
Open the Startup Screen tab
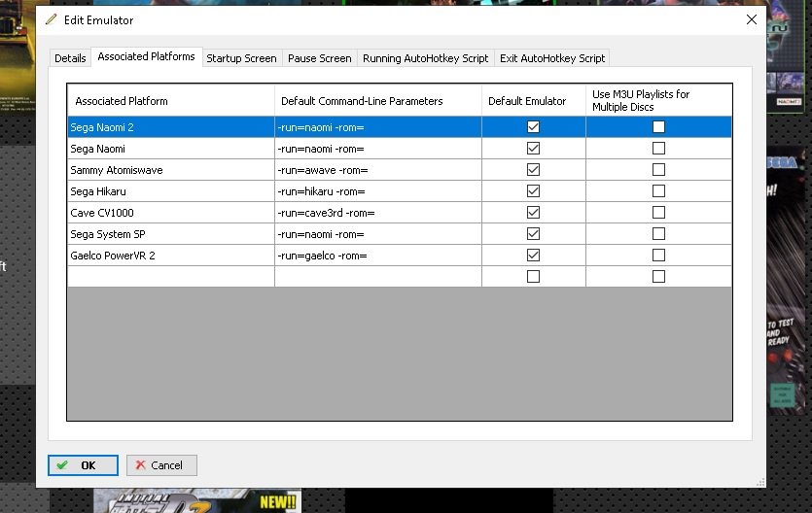(241, 58)
